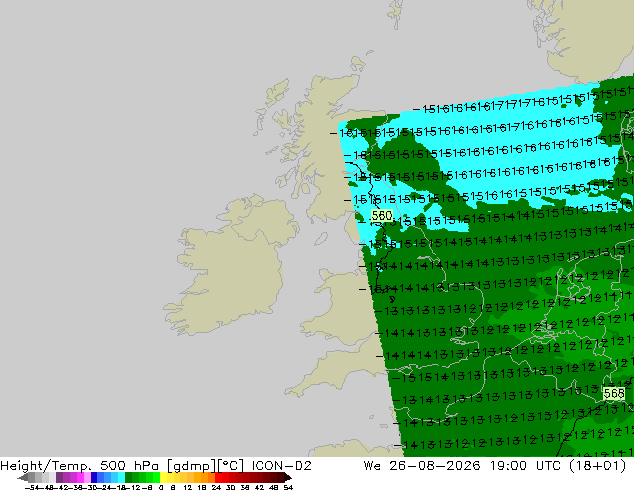This screenshot has width=634, height=490.
Task: Click the '54' value at legend scale end
Action: pos(288,488)
